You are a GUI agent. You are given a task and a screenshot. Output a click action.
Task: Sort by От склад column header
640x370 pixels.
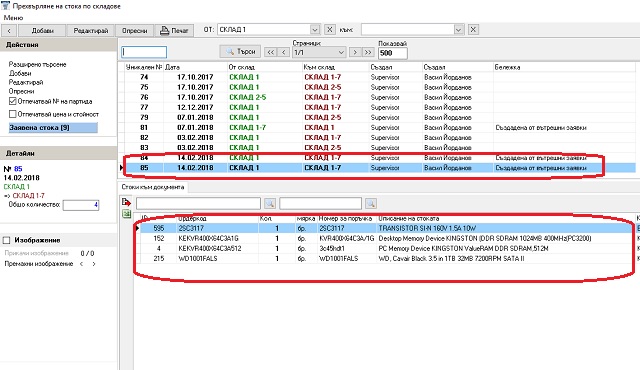(x=264, y=67)
